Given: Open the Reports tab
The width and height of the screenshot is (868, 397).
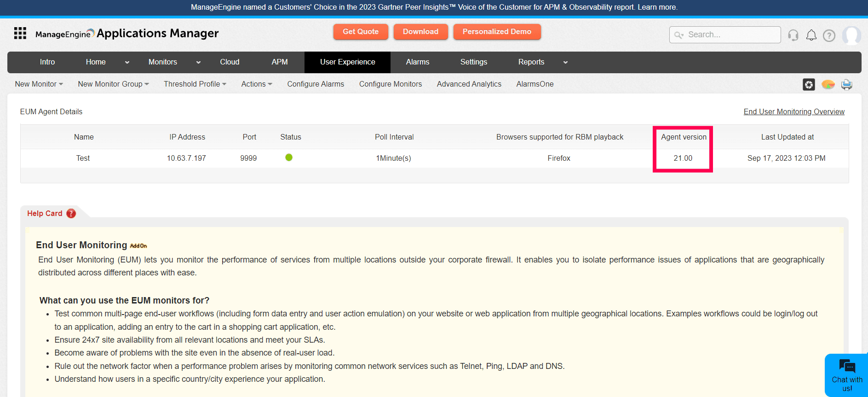Looking at the screenshot, I should pos(531,62).
